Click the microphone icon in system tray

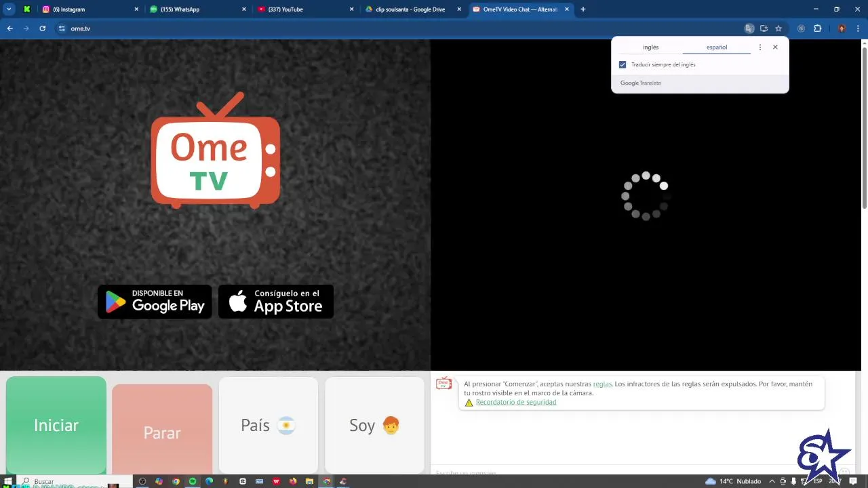(793, 481)
